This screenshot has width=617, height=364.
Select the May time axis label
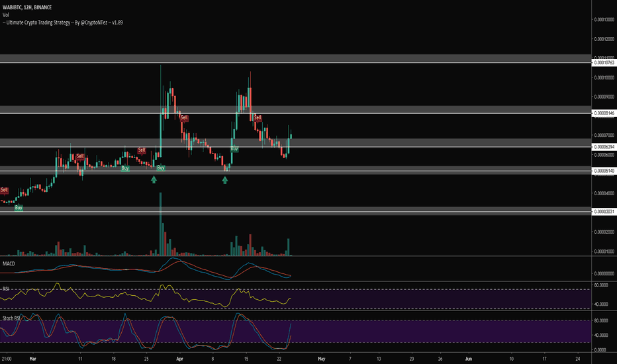(x=322, y=359)
